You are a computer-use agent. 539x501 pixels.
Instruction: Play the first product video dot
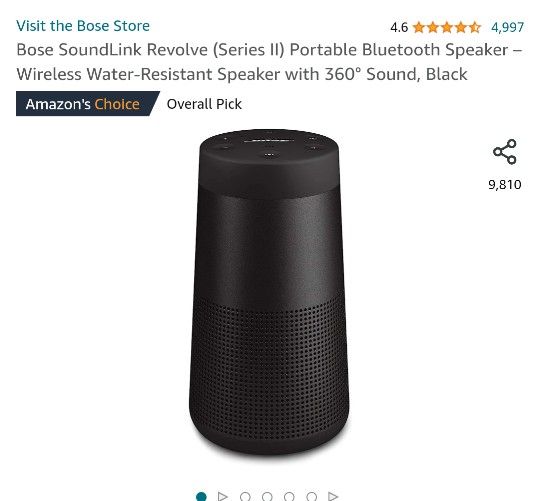pyautogui.click(x=222, y=496)
